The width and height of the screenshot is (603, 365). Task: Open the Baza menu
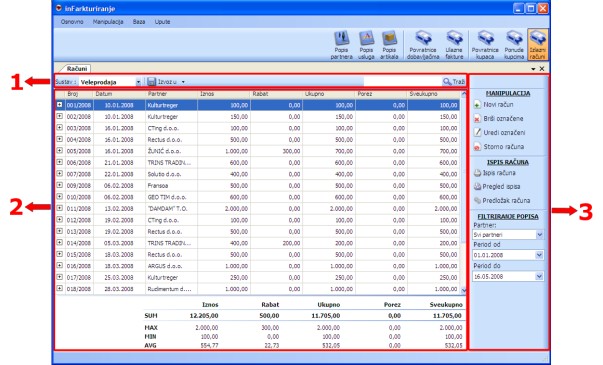point(139,22)
